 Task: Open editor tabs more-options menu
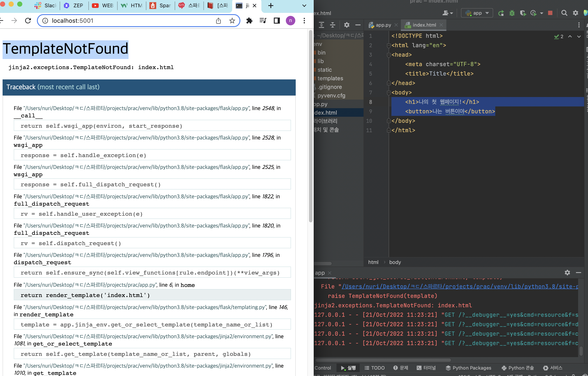(579, 25)
